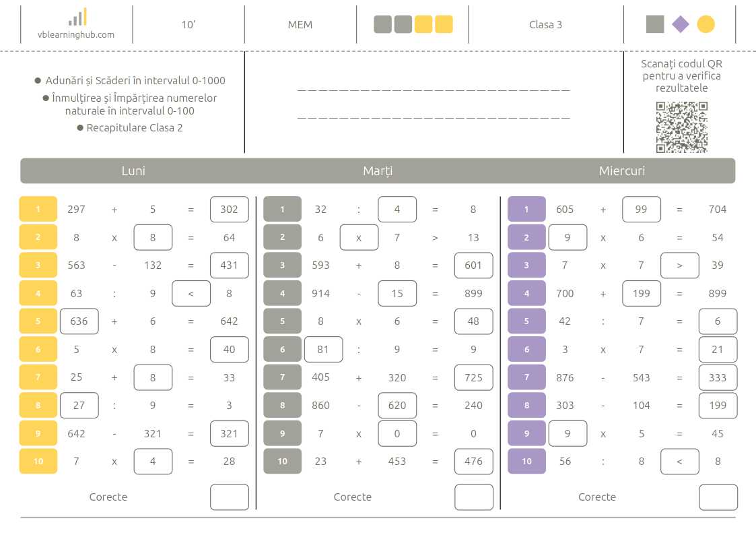
Task: Select the answer box showing 725
Action: (x=473, y=377)
